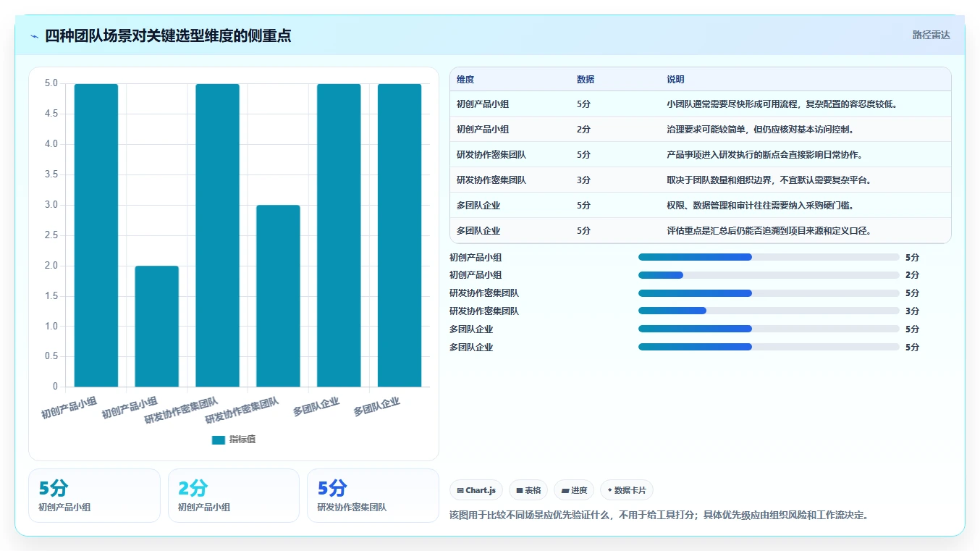Toggle the 指标值 legend item
980x551 pixels.
pos(233,439)
